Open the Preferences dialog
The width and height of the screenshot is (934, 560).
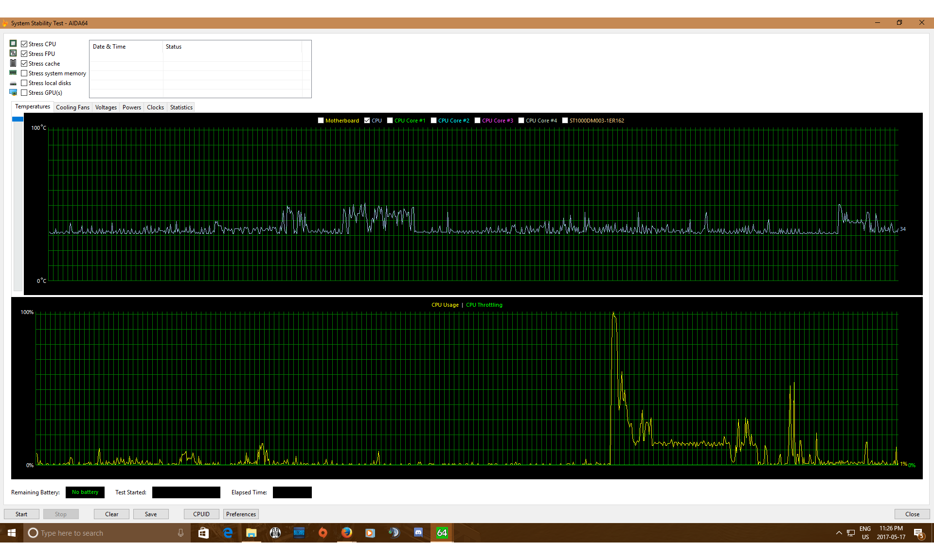coord(241,514)
